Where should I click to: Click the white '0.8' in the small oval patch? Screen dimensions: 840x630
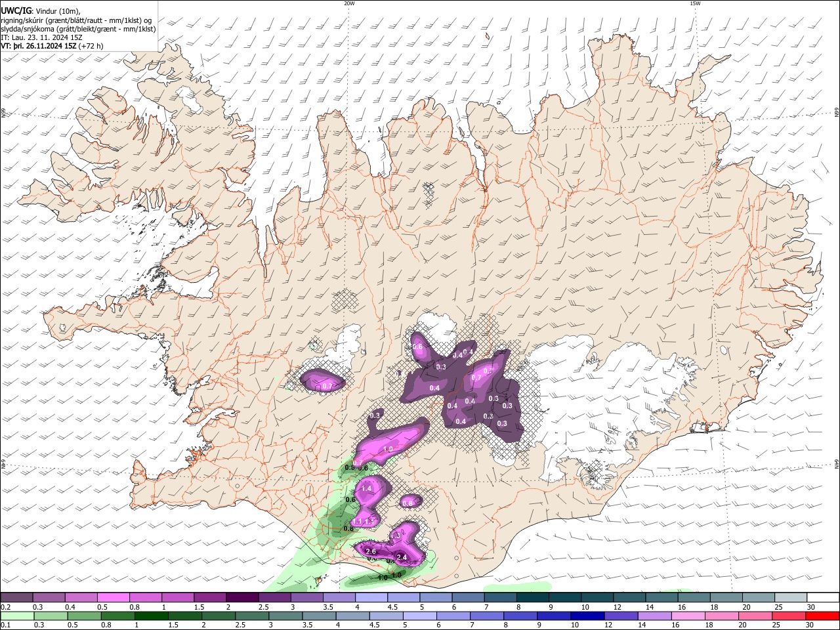(x=408, y=503)
